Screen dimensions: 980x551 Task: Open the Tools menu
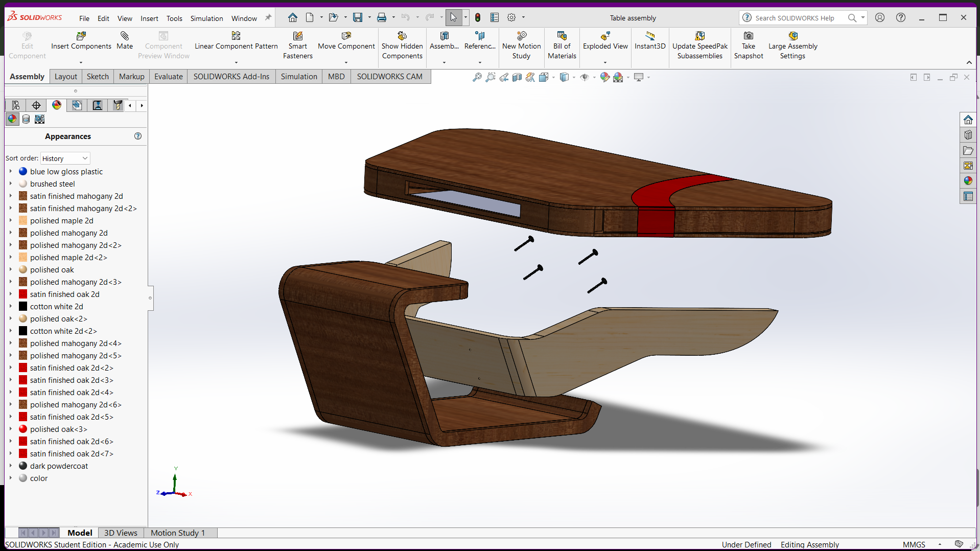coord(174,18)
